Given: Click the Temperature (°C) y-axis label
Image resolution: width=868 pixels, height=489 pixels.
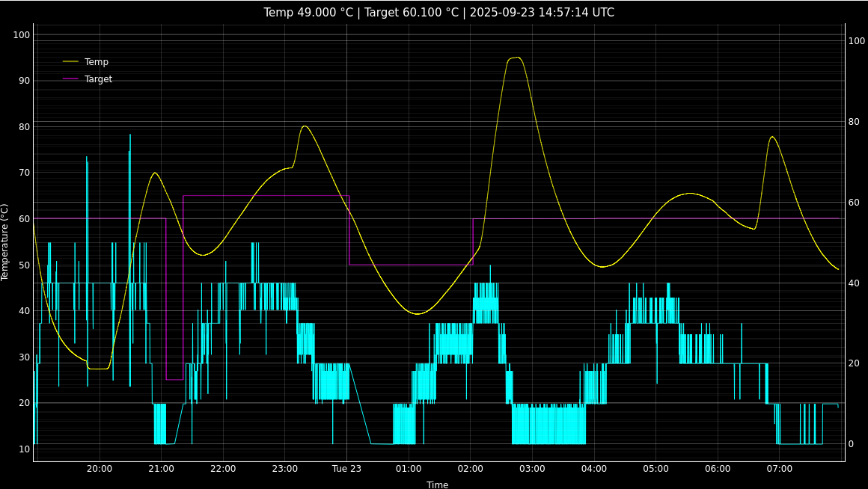Looking at the screenshot, I should coord(5,242).
